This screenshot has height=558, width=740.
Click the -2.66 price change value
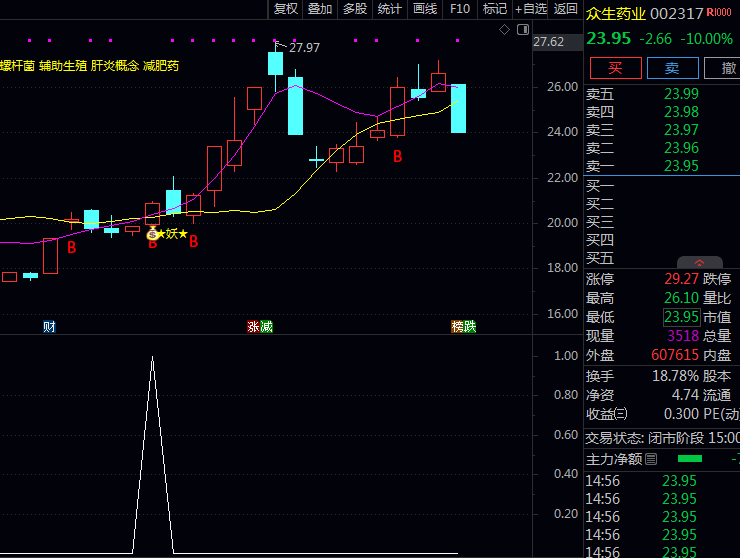[x=655, y=39]
